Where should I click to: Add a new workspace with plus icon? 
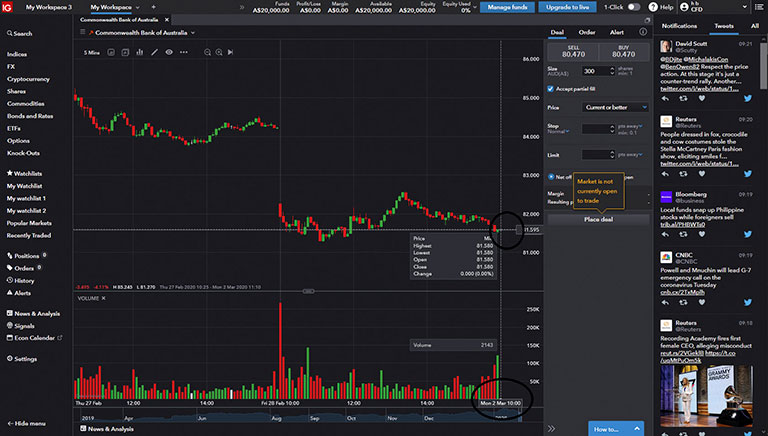[x=153, y=7]
